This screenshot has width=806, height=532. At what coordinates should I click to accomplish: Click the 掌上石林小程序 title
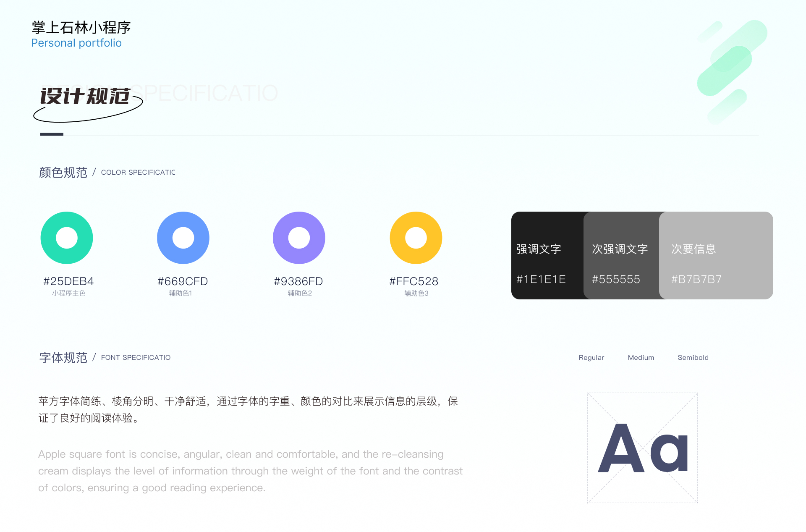[81, 28]
